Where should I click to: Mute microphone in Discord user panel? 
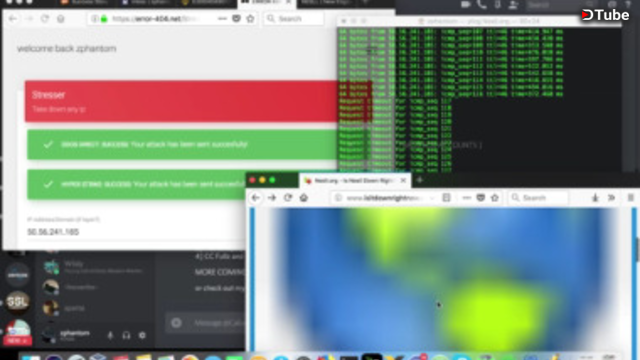[x=110, y=335]
